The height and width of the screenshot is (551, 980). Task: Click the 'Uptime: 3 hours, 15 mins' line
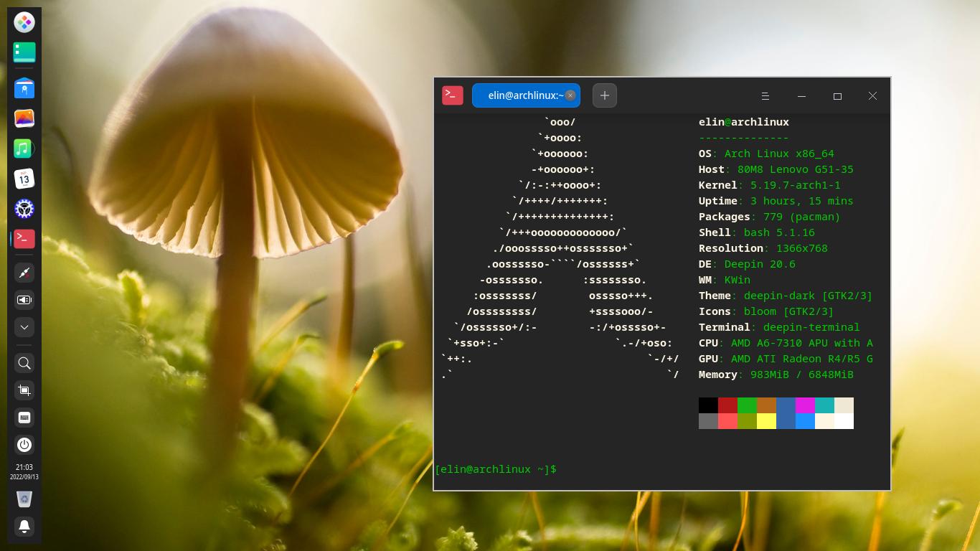coord(776,201)
